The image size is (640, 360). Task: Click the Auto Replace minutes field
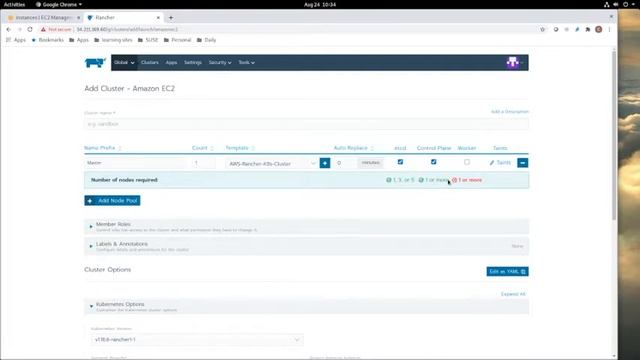(x=345, y=163)
